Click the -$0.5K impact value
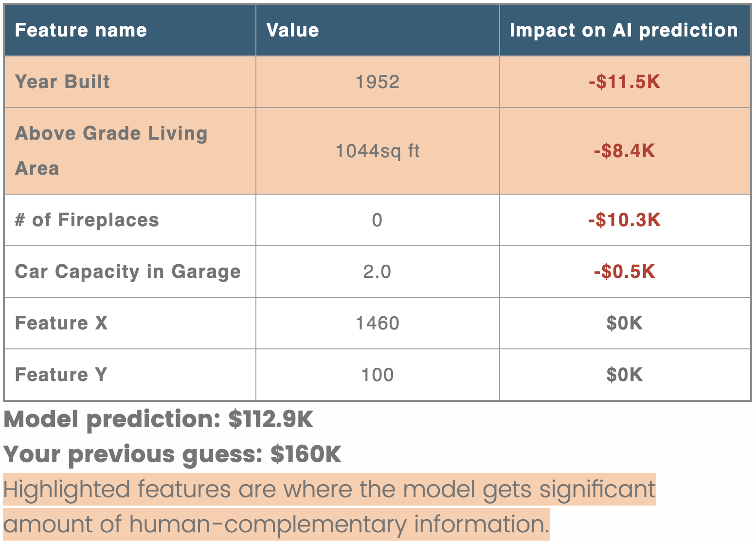Viewport: 756px width, 545px height. click(x=625, y=272)
